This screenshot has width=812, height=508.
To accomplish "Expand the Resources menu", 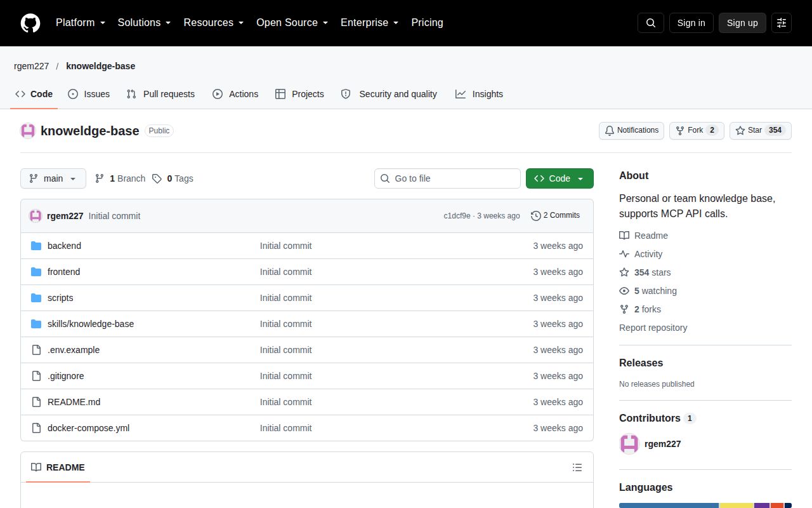I will click(214, 23).
